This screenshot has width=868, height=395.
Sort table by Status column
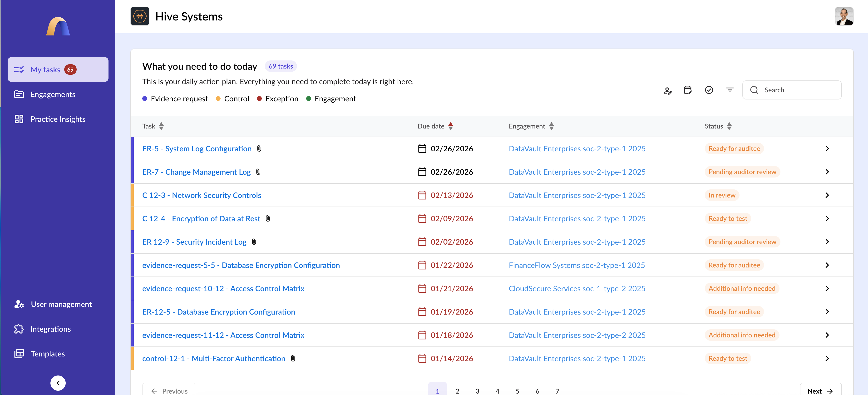coord(729,126)
